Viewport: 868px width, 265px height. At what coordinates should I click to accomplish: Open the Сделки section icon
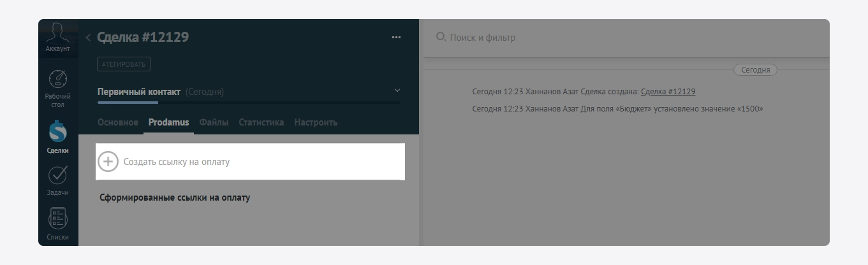[58, 132]
